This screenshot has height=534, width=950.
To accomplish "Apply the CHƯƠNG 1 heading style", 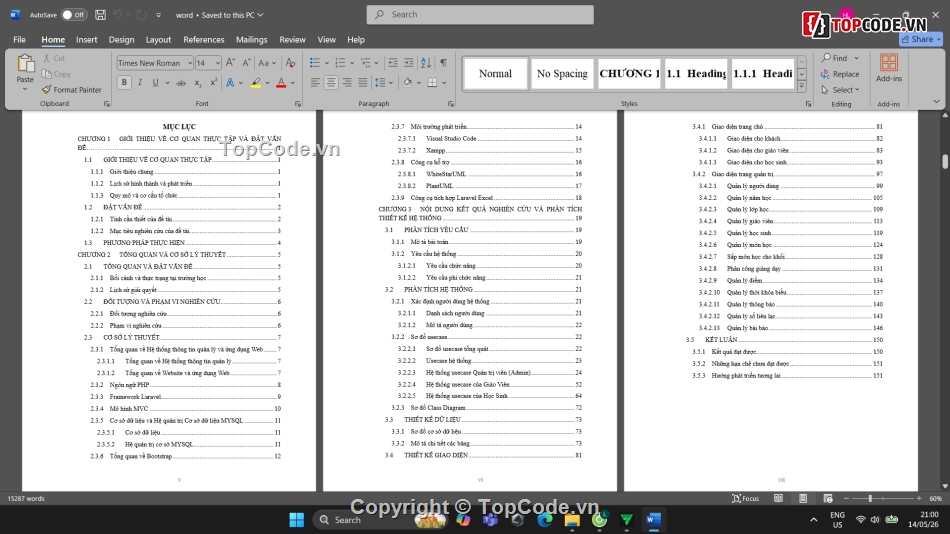I will coord(629,73).
